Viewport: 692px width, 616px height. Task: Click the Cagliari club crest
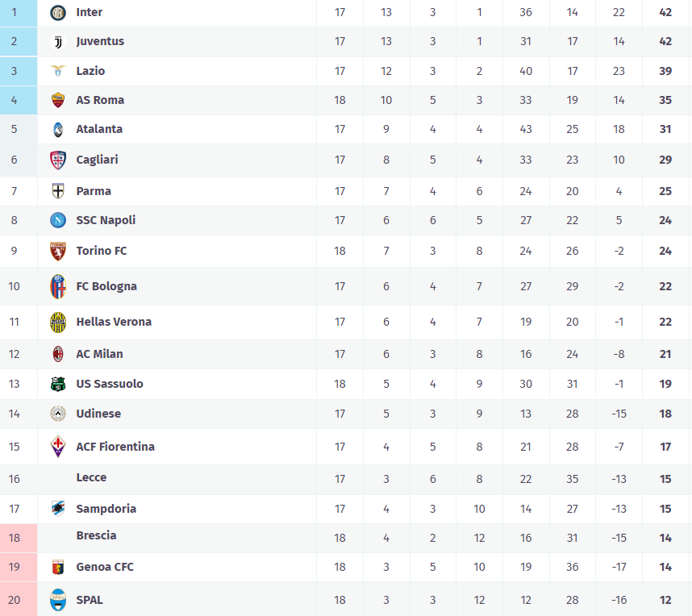[x=57, y=160]
